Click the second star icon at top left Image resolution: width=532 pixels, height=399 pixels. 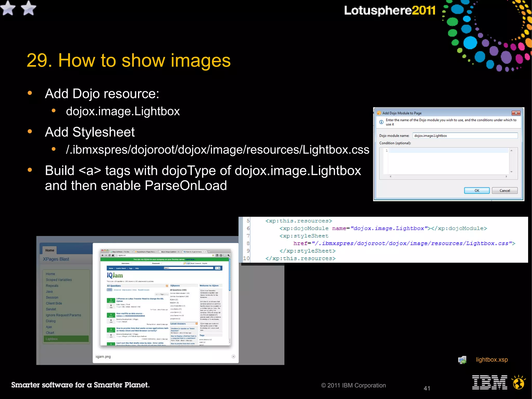[x=28, y=8]
